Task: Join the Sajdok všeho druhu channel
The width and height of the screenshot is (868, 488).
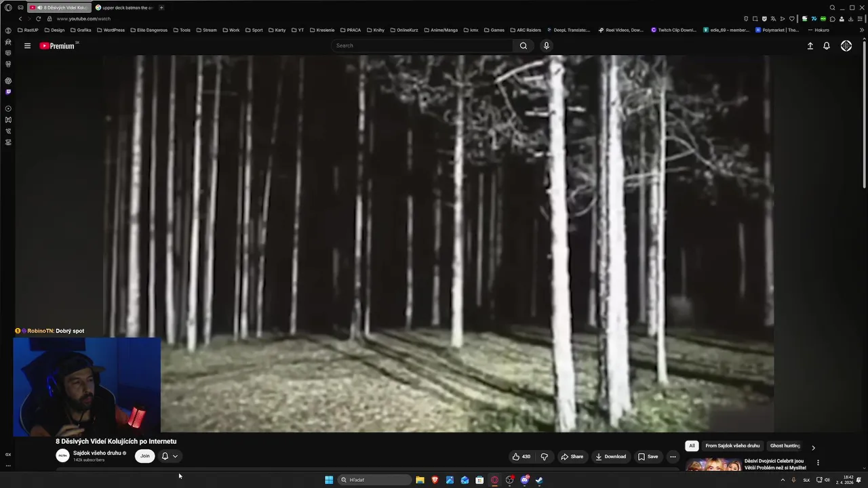Action: point(144,456)
